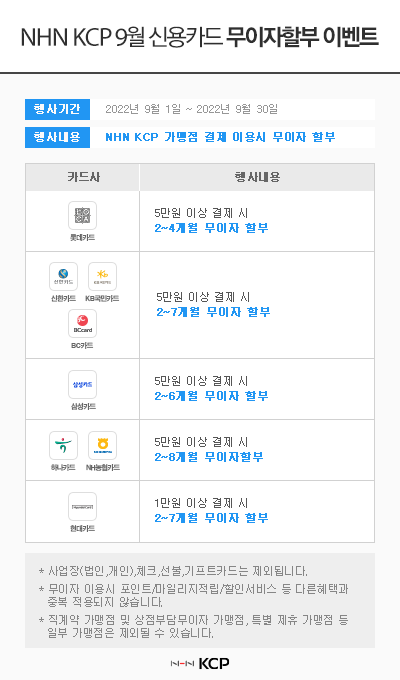Click the 1만원 이상 결제 시 condition
Image resolution: width=400 pixels, height=680 pixels.
(x=201, y=503)
